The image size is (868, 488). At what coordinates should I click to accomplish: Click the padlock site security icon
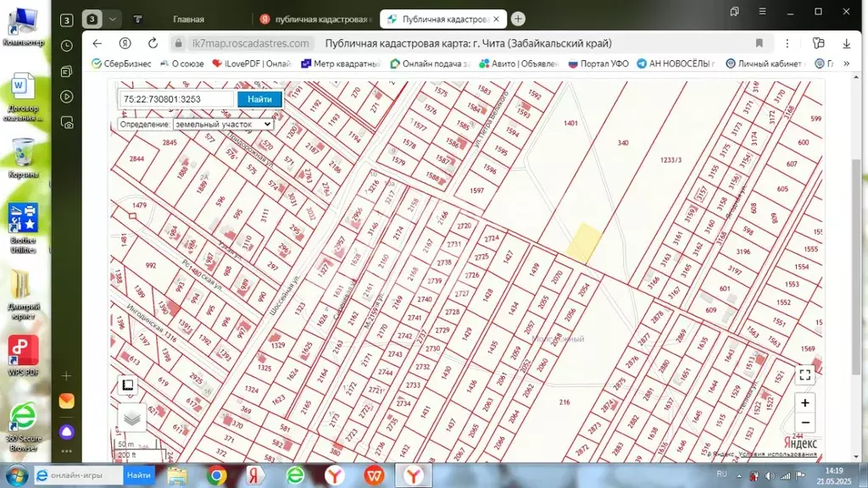tap(178, 43)
